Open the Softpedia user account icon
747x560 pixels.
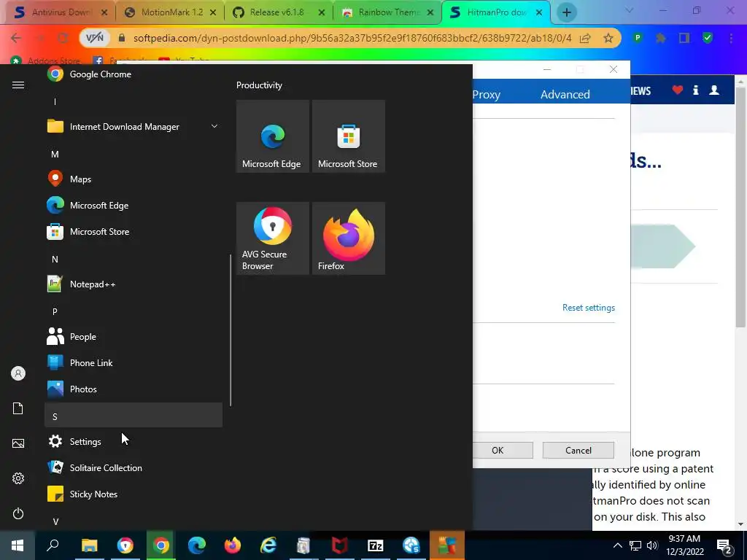(713, 90)
